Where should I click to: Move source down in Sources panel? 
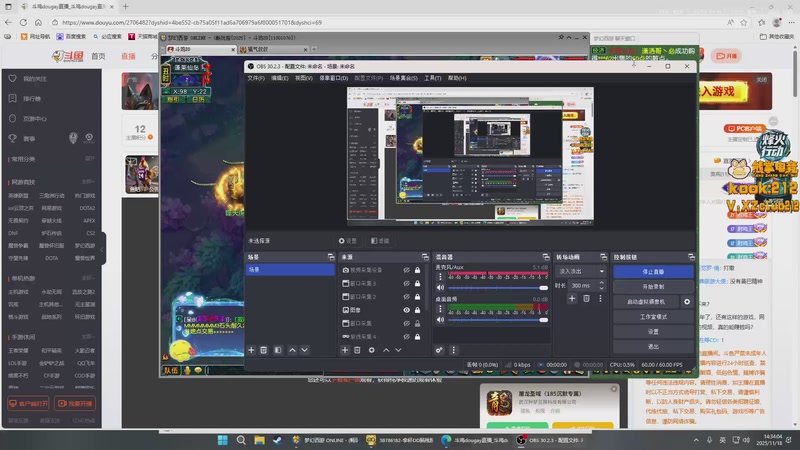(398, 350)
